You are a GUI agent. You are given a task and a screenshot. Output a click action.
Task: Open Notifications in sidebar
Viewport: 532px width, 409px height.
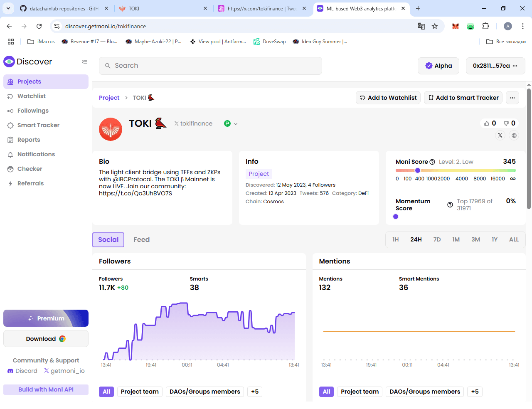pos(46,154)
